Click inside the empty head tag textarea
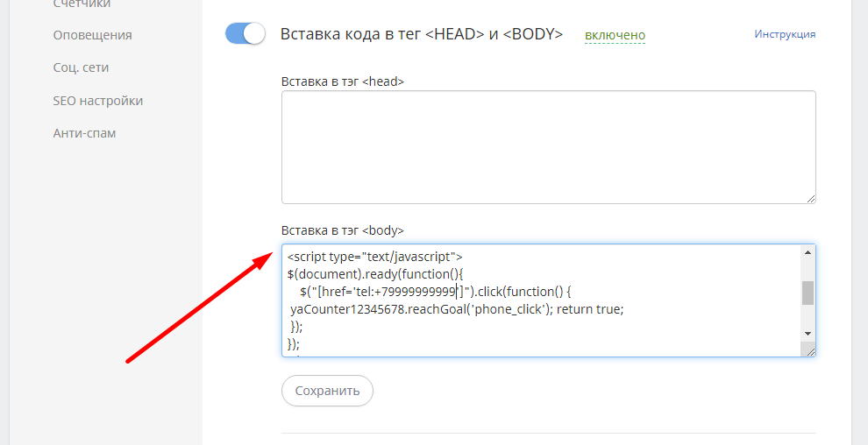 548,146
